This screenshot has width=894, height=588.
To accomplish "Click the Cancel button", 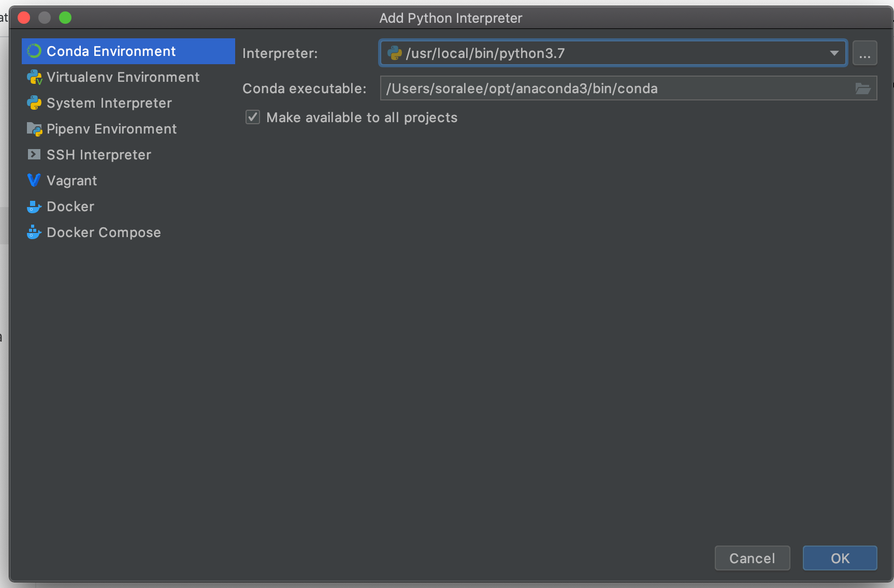I will pos(752,558).
